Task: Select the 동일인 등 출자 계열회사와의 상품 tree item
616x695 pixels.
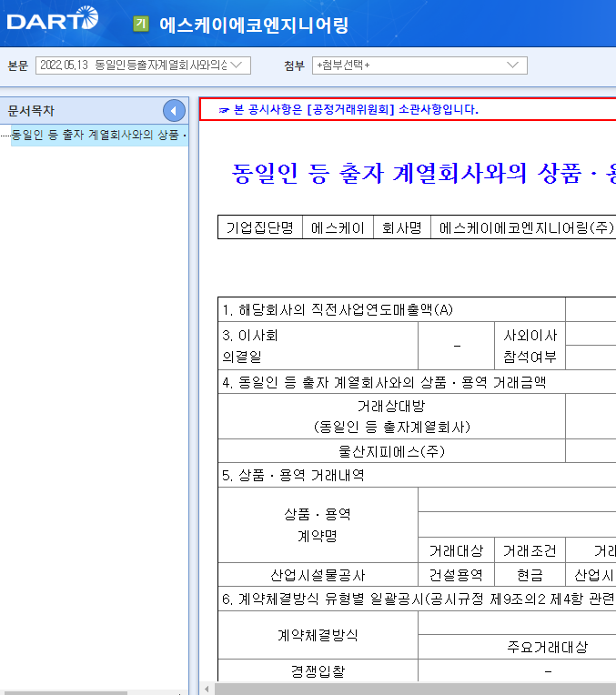Action: [x=98, y=135]
